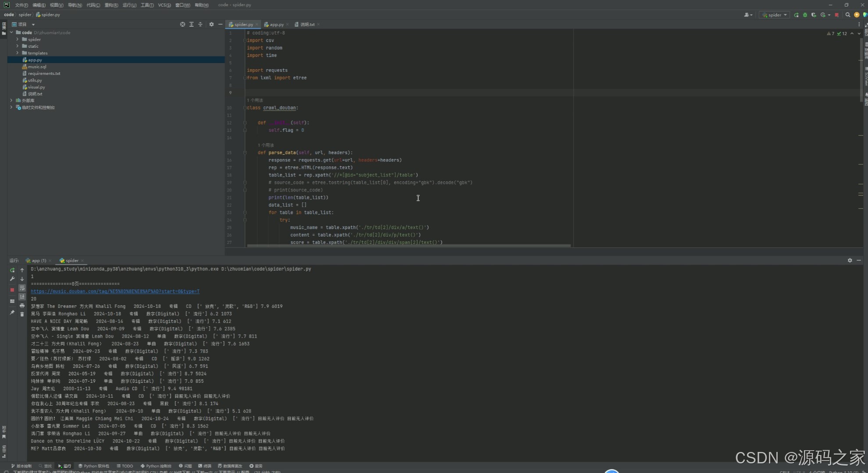Open Search Everywhere with the magnifier icon

(848, 15)
